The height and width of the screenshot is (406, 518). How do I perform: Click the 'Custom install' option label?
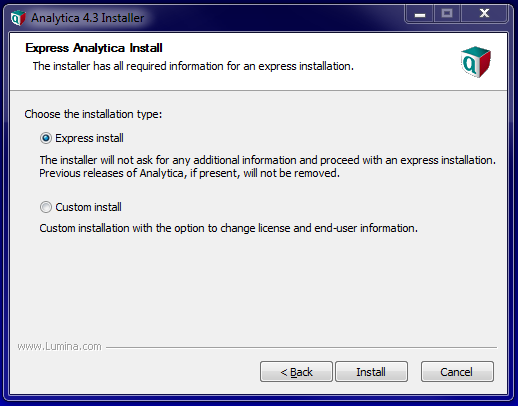click(88, 207)
